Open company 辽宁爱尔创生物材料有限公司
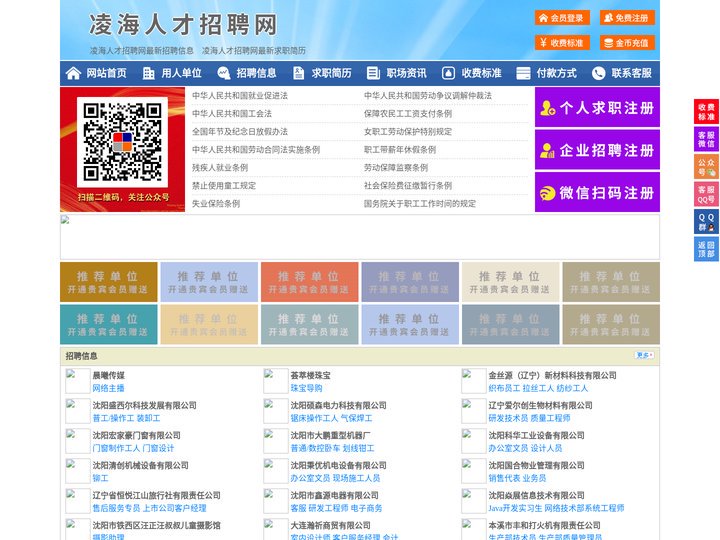This screenshot has height=540, width=720. click(540, 405)
